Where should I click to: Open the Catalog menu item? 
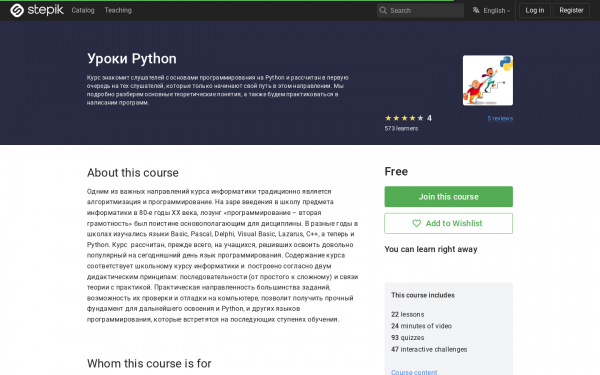click(83, 10)
